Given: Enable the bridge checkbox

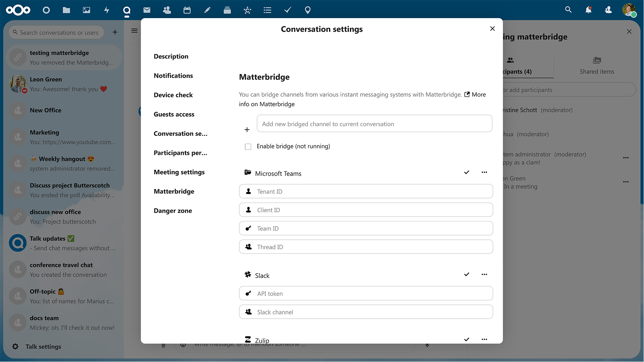Looking at the screenshot, I should (248, 147).
